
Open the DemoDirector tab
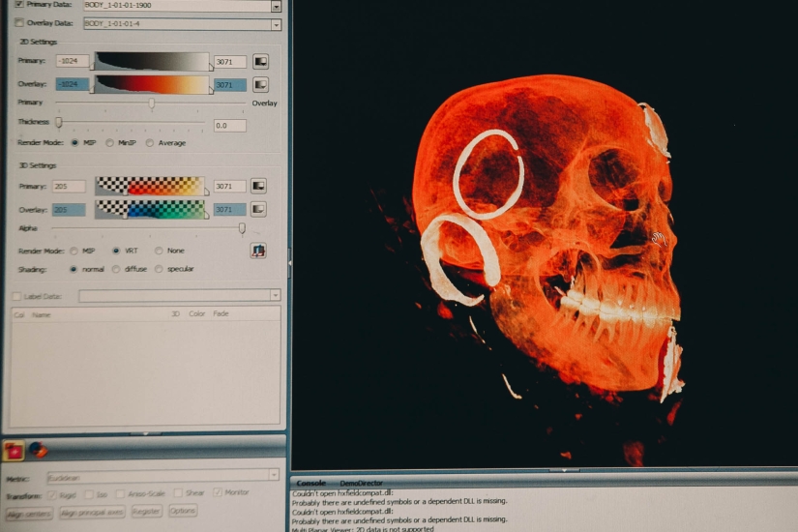coord(361,483)
